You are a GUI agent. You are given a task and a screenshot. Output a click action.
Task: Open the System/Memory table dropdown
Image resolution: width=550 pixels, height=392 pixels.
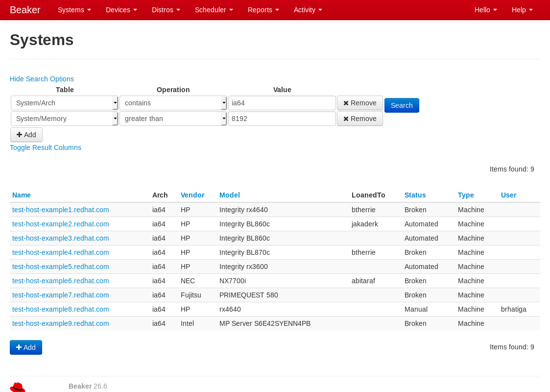(64, 119)
